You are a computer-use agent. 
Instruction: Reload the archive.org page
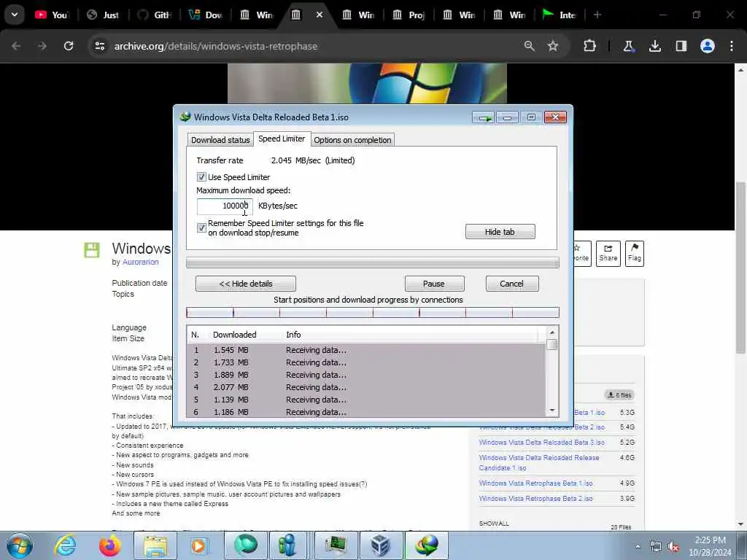[69, 46]
